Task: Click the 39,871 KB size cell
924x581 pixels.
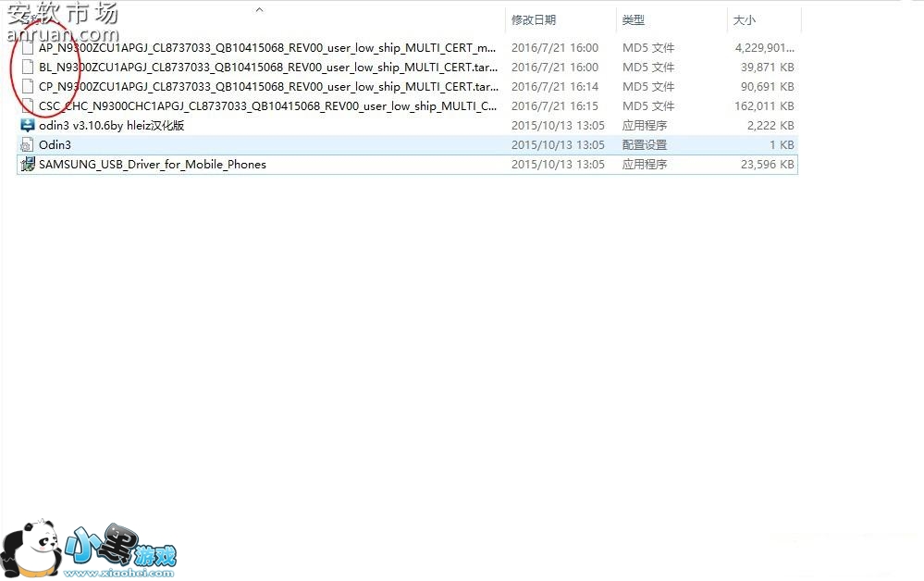Action: (x=768, y=68)
